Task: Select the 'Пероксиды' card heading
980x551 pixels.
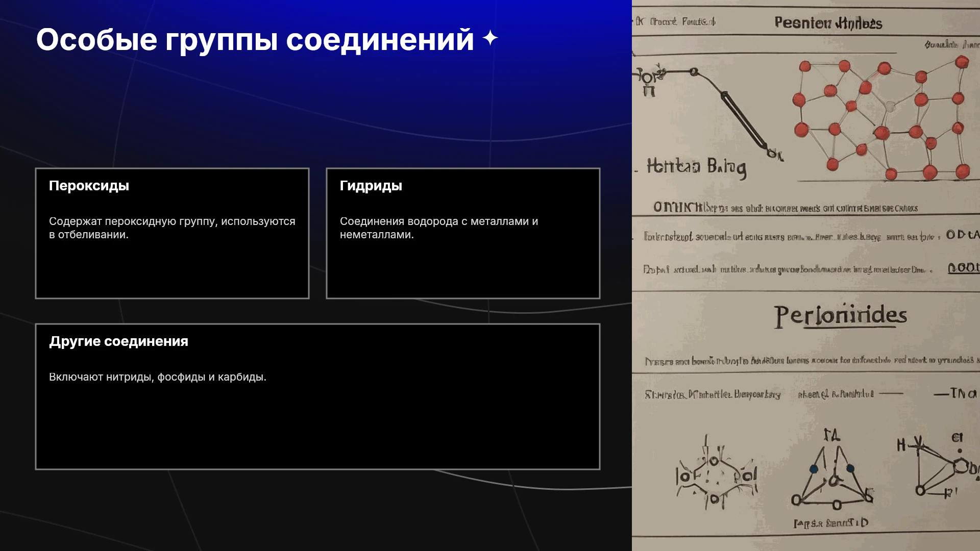Action: tap(89, 186)
